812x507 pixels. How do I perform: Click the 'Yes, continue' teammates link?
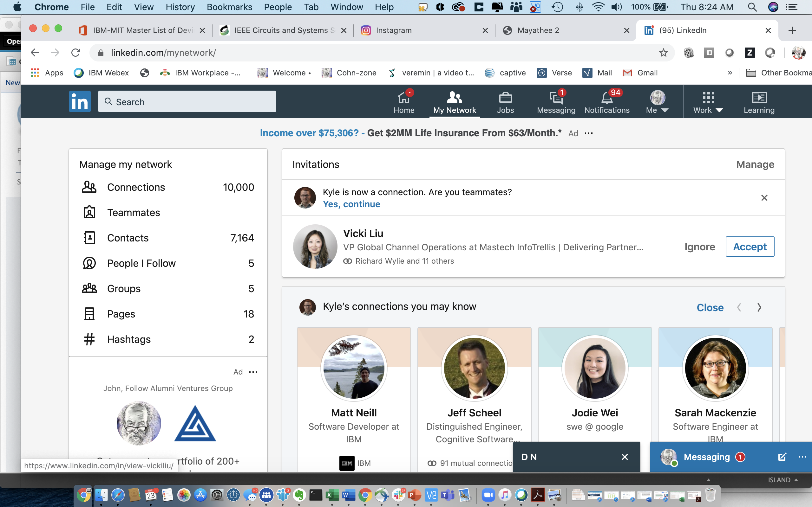(x=351, y=204)
